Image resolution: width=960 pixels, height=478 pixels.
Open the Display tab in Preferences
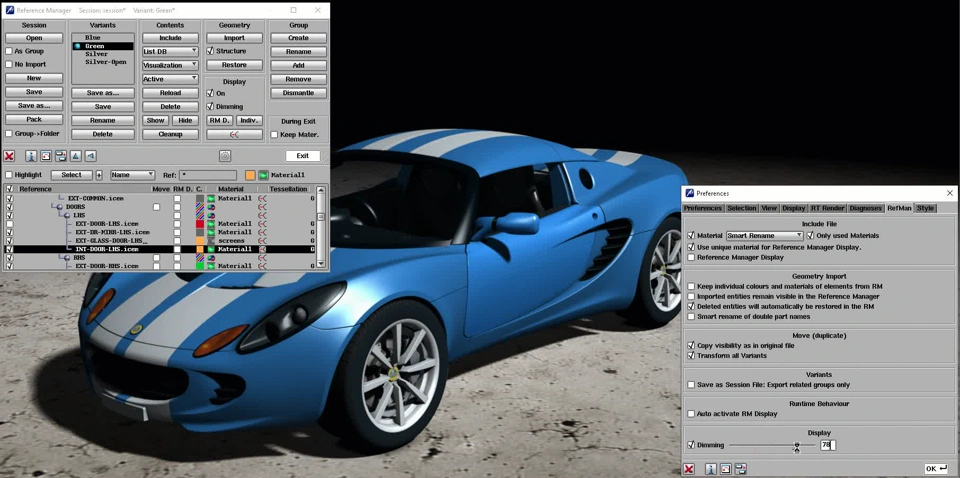point(794,208)
